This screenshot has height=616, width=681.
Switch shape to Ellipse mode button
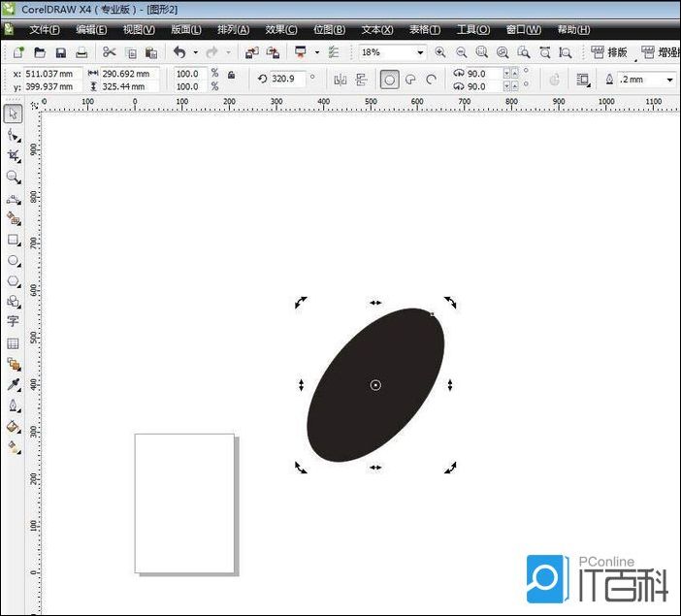coord(389,80)
